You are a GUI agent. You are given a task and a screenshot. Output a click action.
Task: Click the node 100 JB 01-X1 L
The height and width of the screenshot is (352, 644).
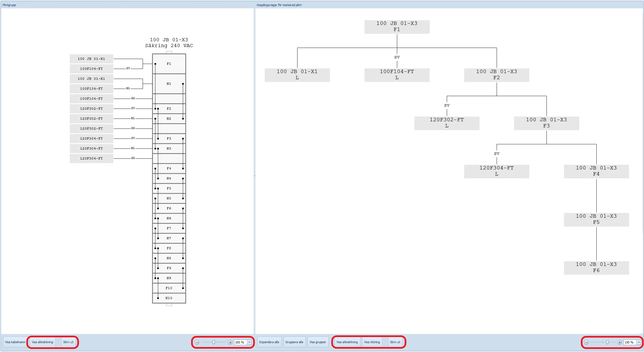(297, 75)
